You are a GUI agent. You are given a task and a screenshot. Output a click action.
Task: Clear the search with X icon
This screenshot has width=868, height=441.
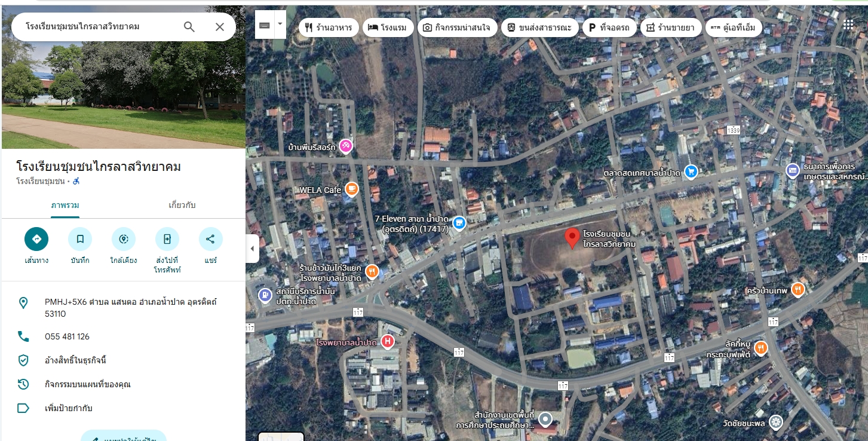pos(220,27)
